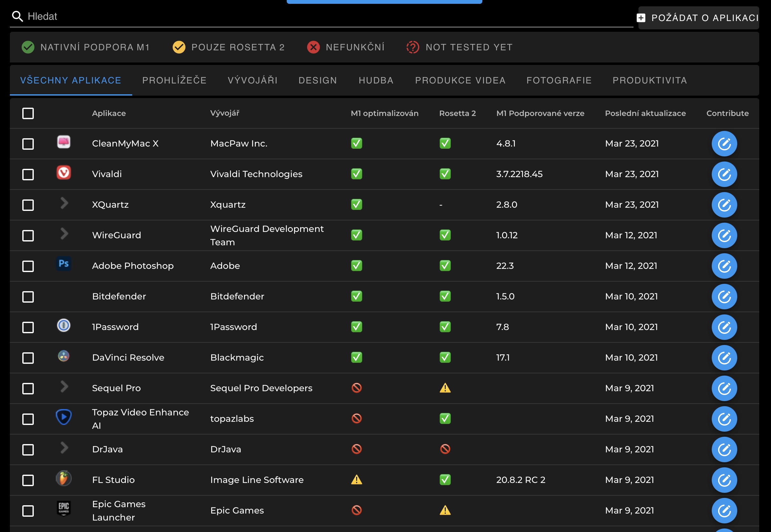Viewport: 771px width, 532px height.
Task: Check the box for Vivaldi row
Action: click(x=28, y=174)
